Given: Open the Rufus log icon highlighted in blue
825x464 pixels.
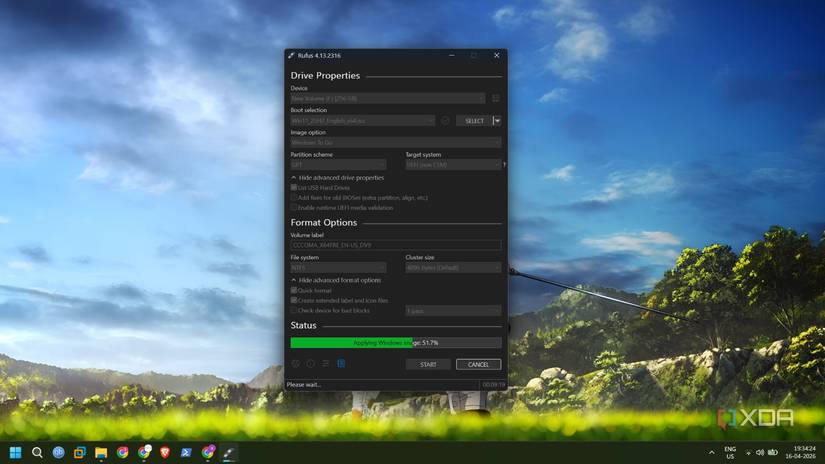Looking at the screenshot, I should pos(341,364).
